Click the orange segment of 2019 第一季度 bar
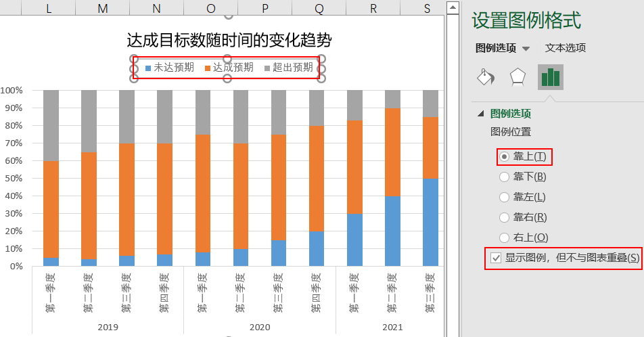 51,209
